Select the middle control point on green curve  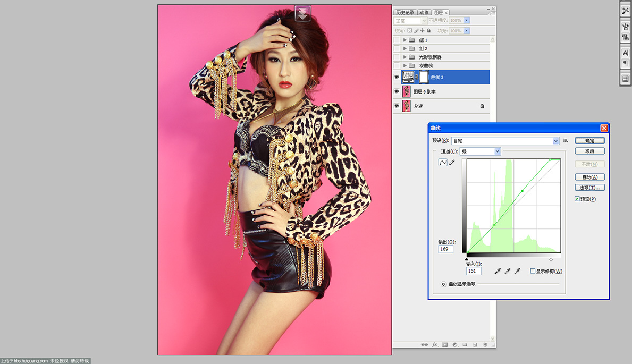[523, 191]
